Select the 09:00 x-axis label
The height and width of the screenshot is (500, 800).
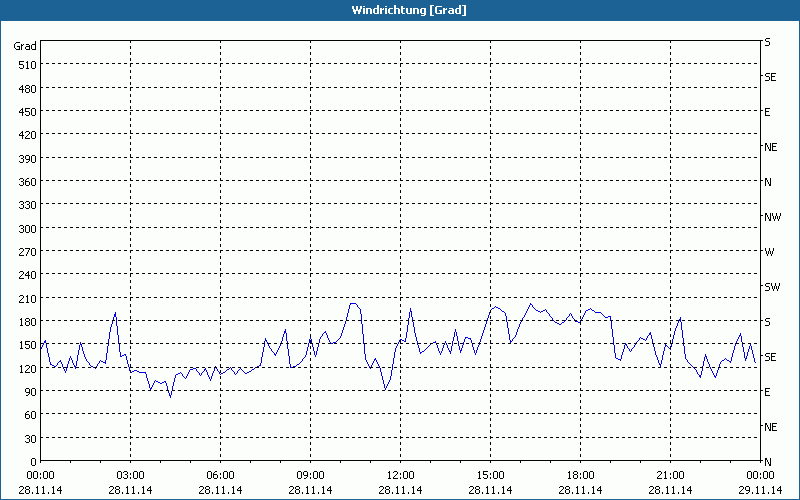(310, 475)
